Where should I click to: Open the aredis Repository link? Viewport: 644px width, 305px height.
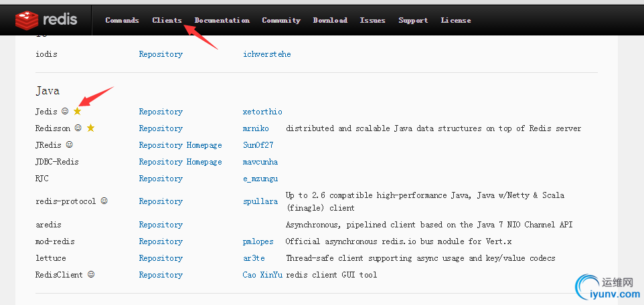[161, 225]
